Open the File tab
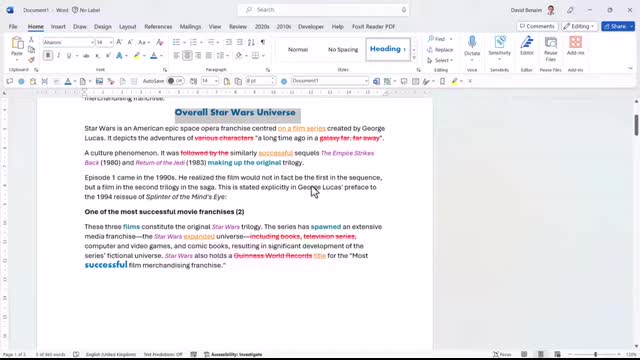The width and height of the screenshot is (640, 360). (13, 27)
